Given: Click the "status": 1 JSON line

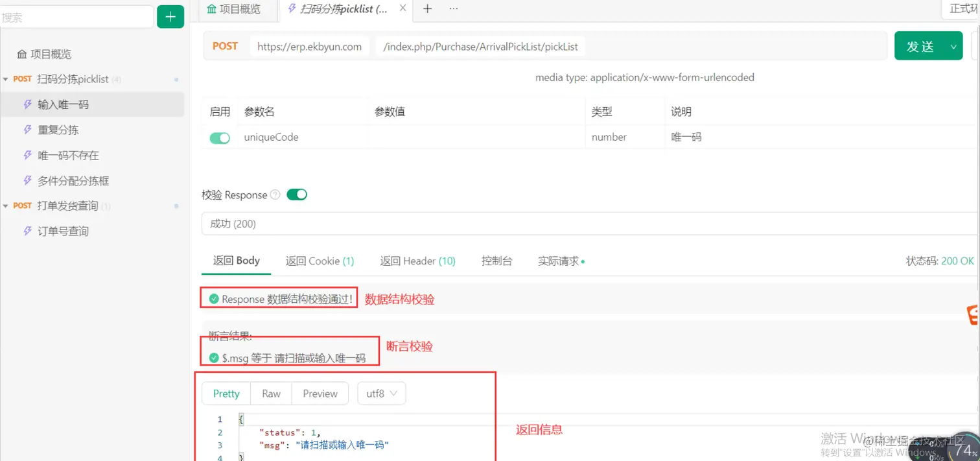Looking at the screenshot, I should (x=290, y=432).
